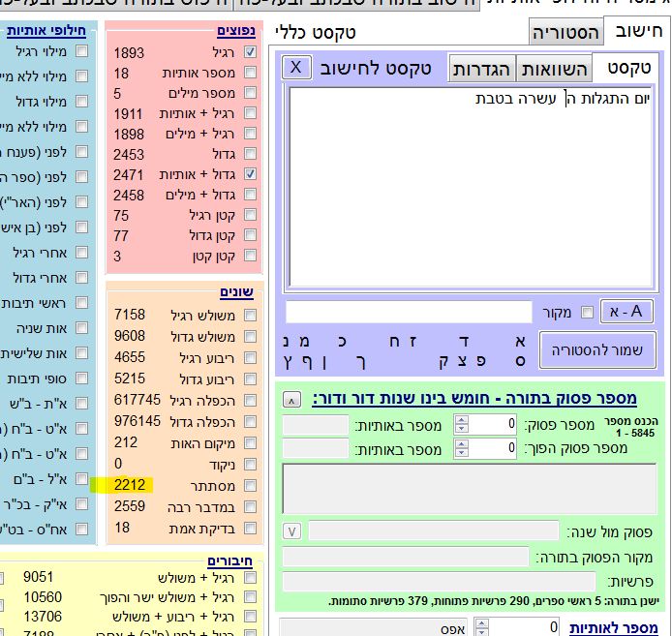Click the final letter ץ in the keyboard
Screen dimensions: 672x636
[x=290, y=362]
